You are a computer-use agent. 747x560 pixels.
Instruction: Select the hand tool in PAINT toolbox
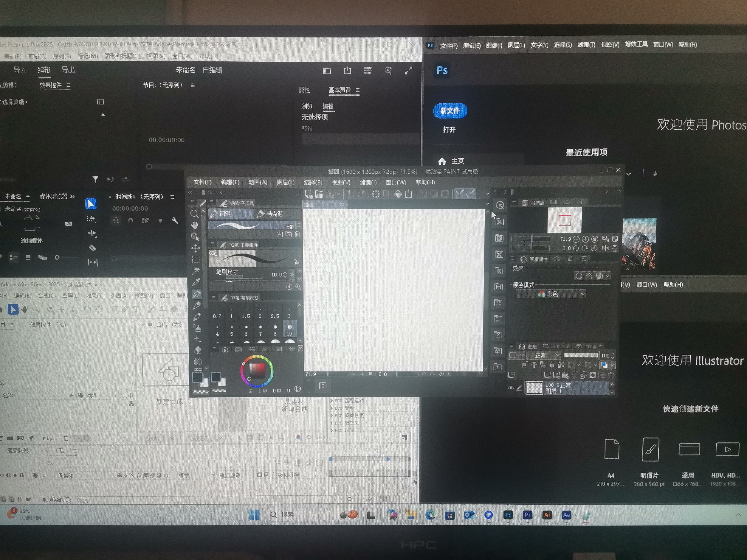tap(195, 225)
